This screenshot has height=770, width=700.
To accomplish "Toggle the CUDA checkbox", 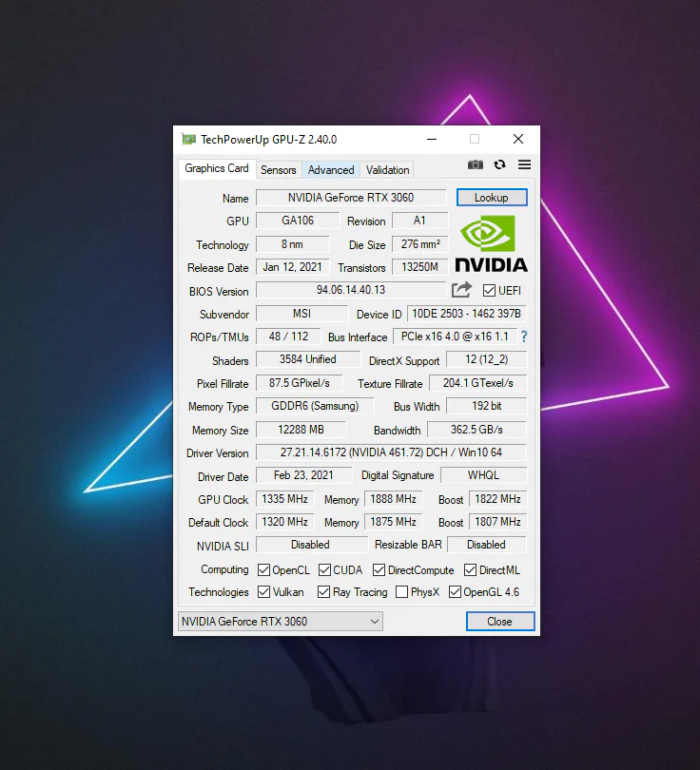I will click(x=324, y=569).
